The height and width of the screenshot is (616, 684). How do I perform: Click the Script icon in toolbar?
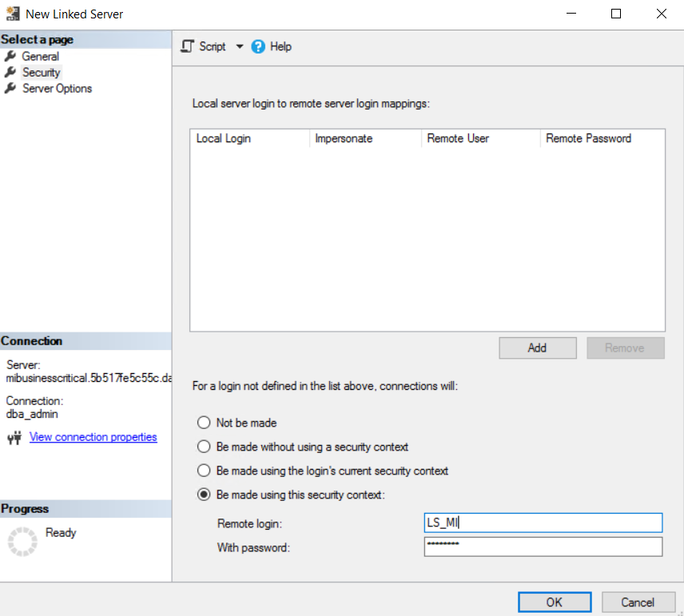188,46
